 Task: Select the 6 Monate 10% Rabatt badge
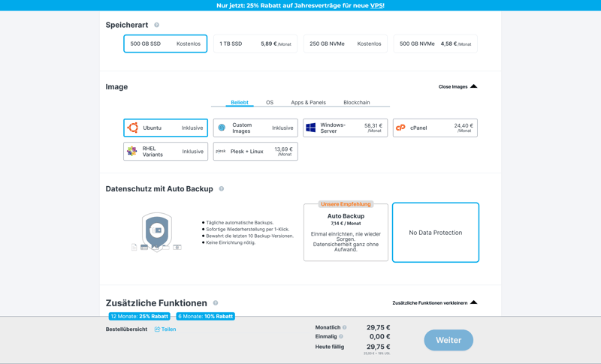point(205,316)
